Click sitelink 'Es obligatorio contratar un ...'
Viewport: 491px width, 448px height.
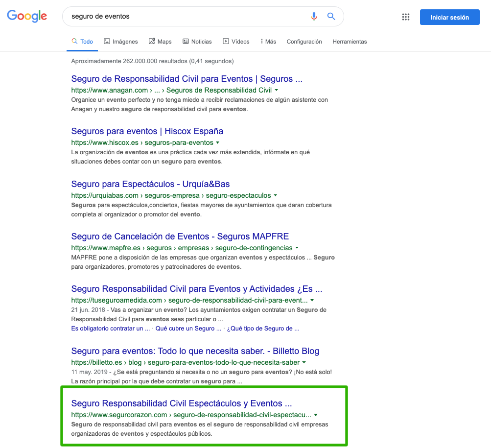(x=111, y=329)
